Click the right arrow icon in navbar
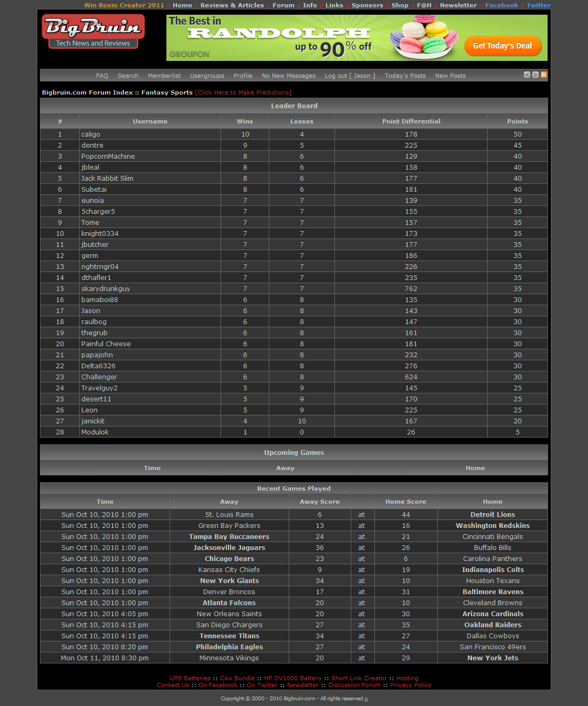This screenshot has width=588, height=706. point(535,75)
